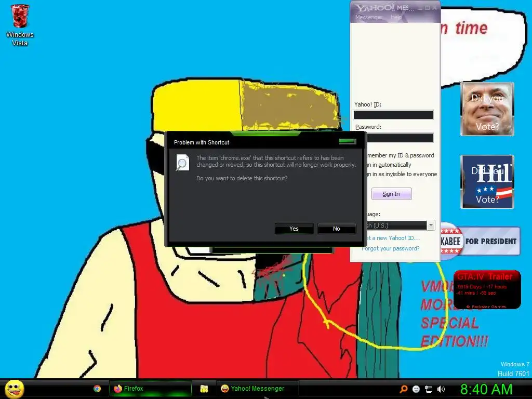The image size is (532, 399).
Task: Click the Sign in automatically label
Action: click(389, 165)
